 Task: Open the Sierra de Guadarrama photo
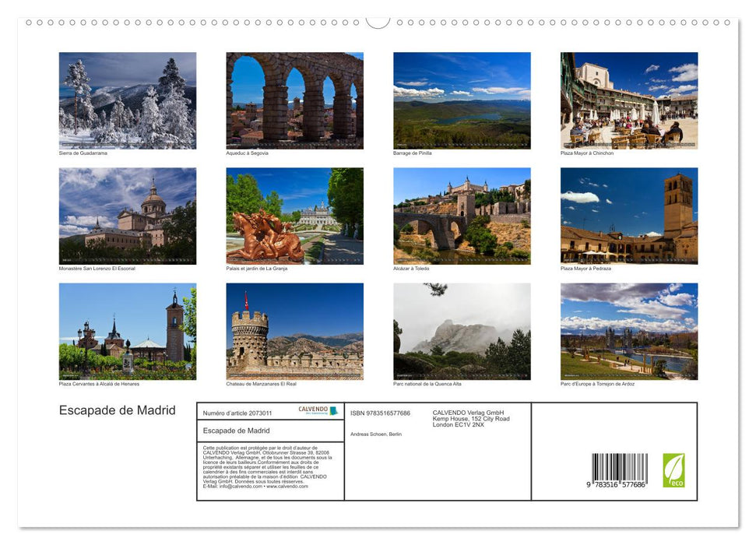click(127, 100)
